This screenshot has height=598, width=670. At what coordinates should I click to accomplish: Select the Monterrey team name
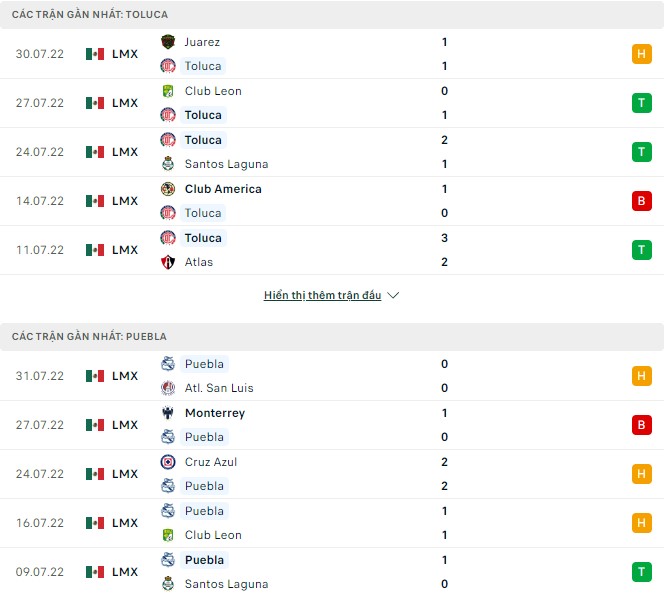coord(215,413)
